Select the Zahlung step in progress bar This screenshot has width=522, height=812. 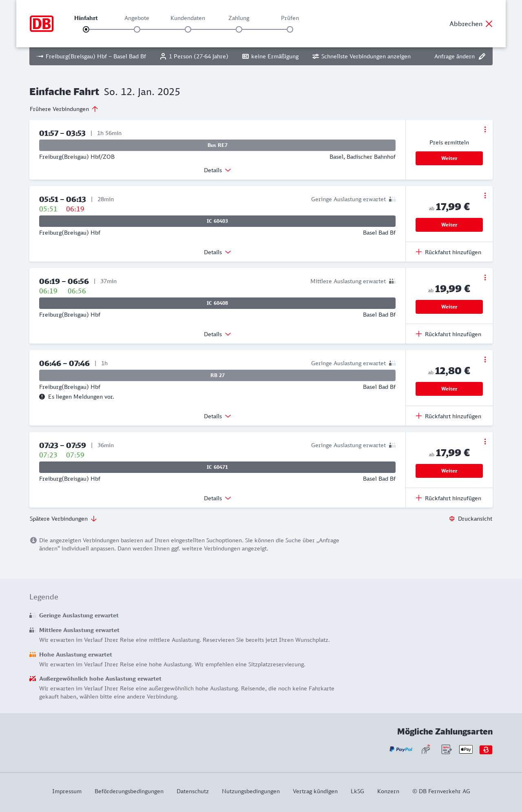pyautogui.click(x=239, y=29)
